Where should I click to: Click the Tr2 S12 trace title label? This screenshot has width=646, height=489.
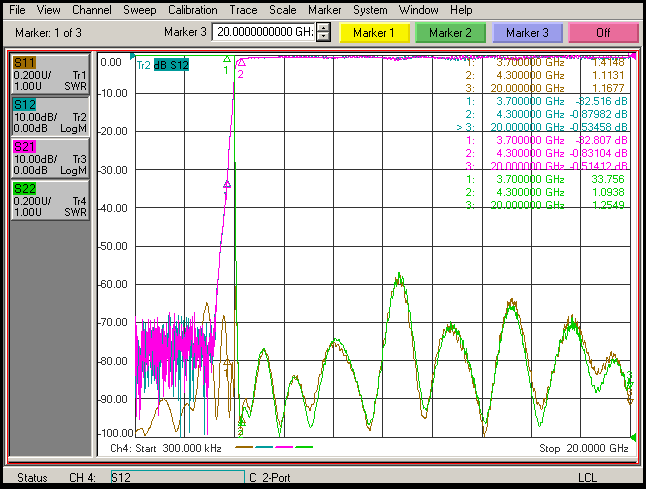(162, 65)
